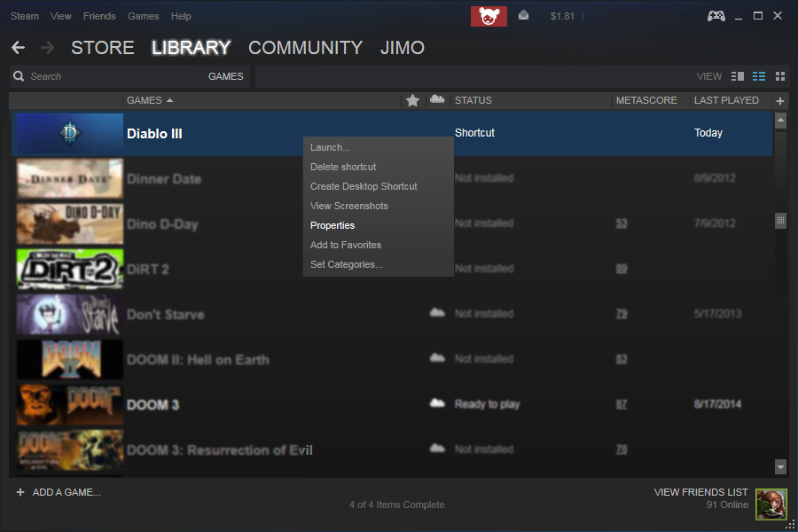Switch to grid view icon
Viewport: 798px width, 532px height.
tap(780, 76)
